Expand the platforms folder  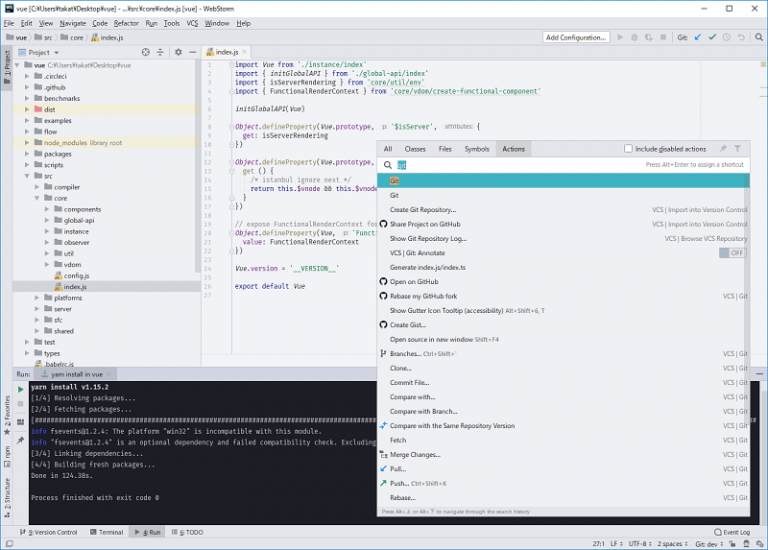pyautogui.click(x=37, y=298)
